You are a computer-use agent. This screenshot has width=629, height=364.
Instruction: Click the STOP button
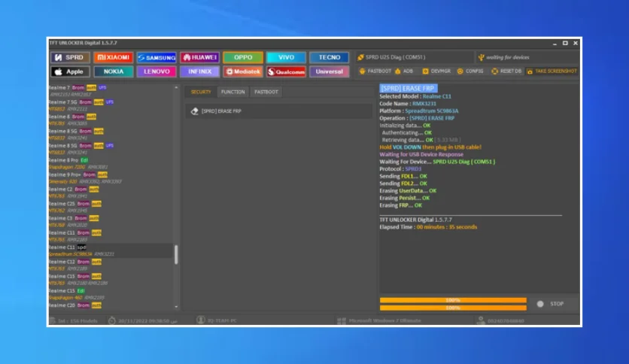click(x=556, y=304)
